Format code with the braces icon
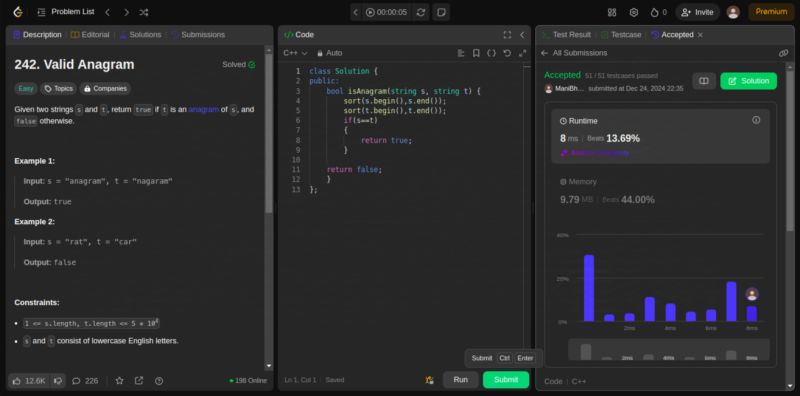This screenshot has height=396, width=800. [x=491, y=53]
